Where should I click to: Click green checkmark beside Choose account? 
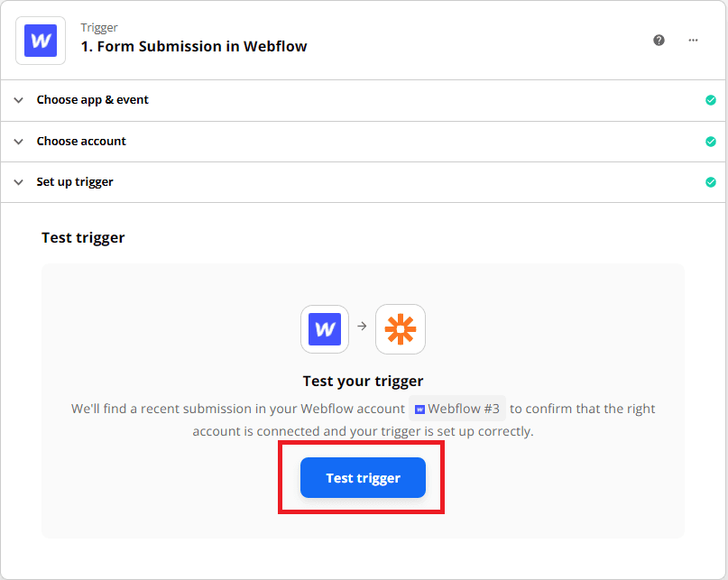[x=711, y=142]
